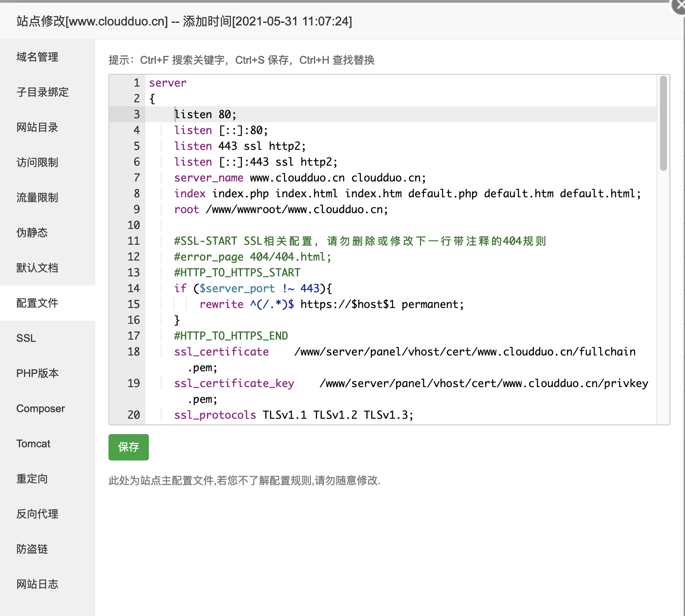Open the 网站目录 tab
This screenshot has width=685, height=616.
point(47,127)
